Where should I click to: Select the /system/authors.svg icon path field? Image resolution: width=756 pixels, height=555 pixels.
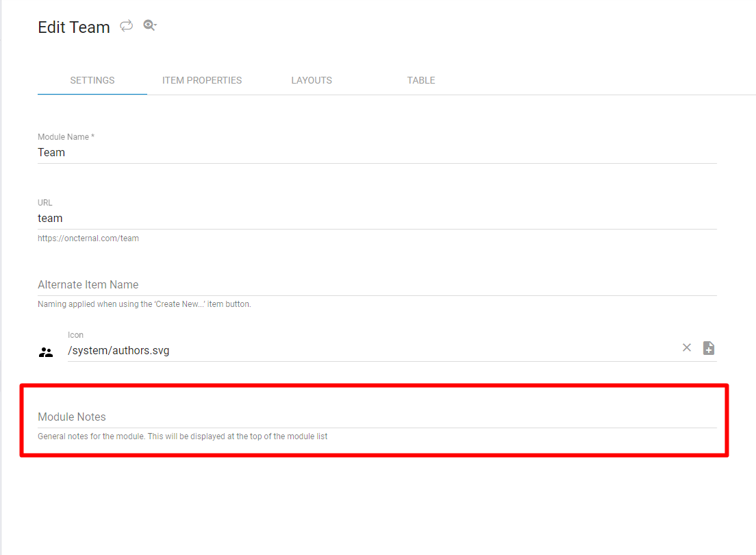click(x=370, y=351)
